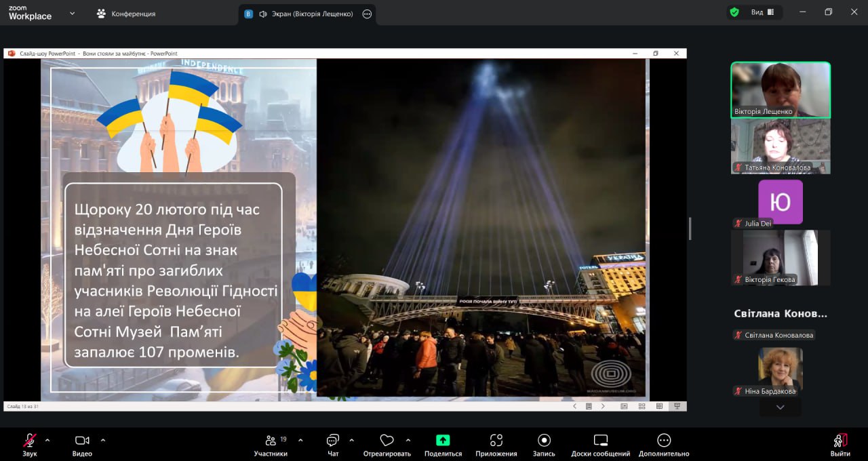
Task: Turn on the camera with Видео
Action: (x=82, y=441)
